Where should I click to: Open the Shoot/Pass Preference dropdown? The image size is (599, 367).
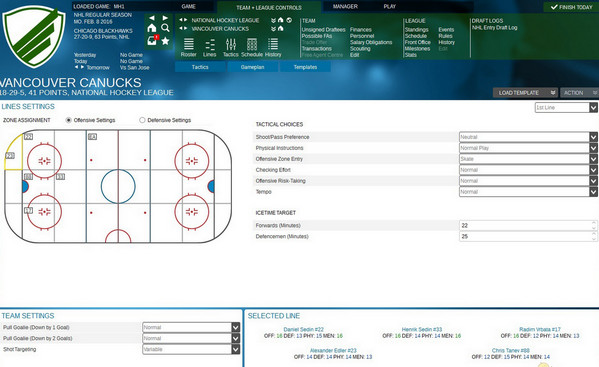coord(528,137)
